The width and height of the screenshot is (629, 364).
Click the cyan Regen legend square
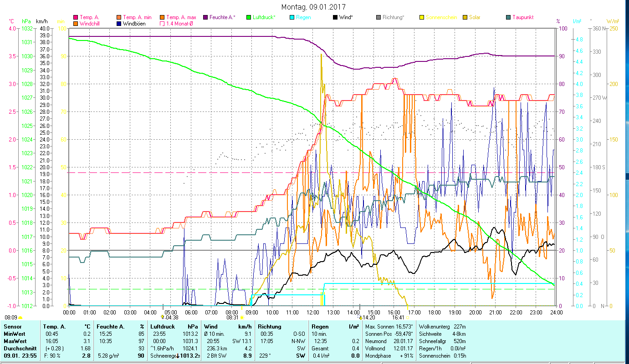pos(292,18)
